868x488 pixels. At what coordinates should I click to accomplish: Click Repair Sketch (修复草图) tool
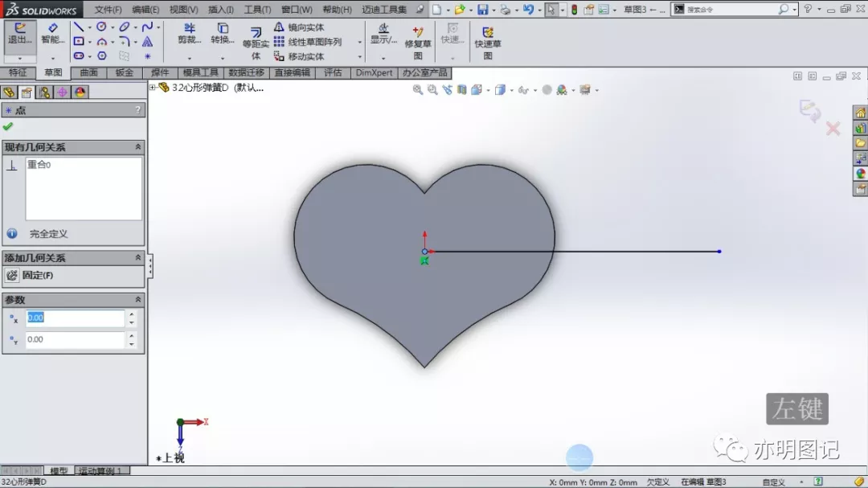pyautogui.click(x=418, y=43)
